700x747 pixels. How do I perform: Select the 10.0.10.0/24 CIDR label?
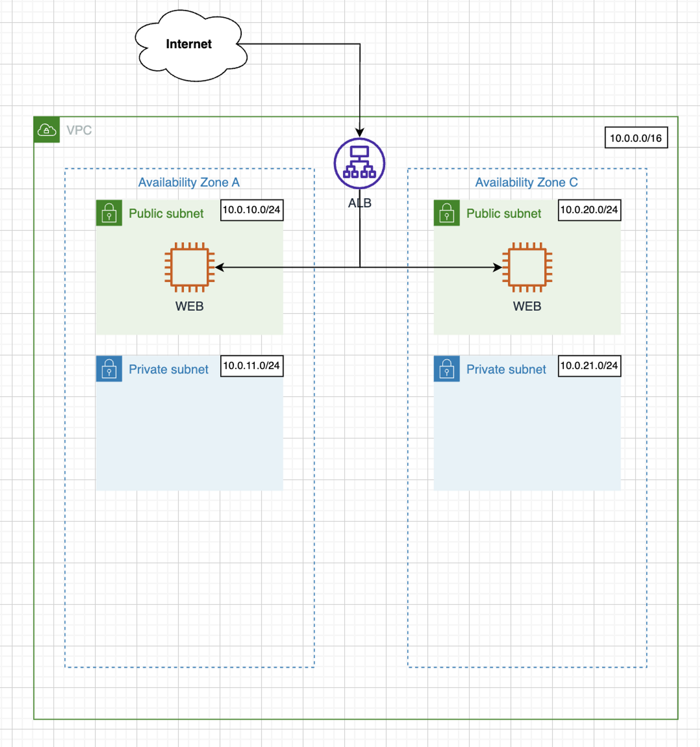click(x=252, y=210)
